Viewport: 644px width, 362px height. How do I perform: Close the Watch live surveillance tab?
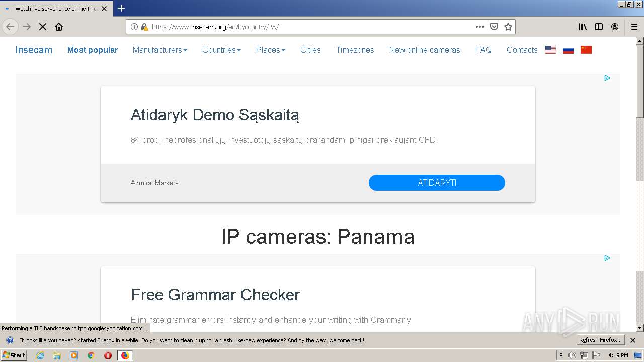point(104,9)
